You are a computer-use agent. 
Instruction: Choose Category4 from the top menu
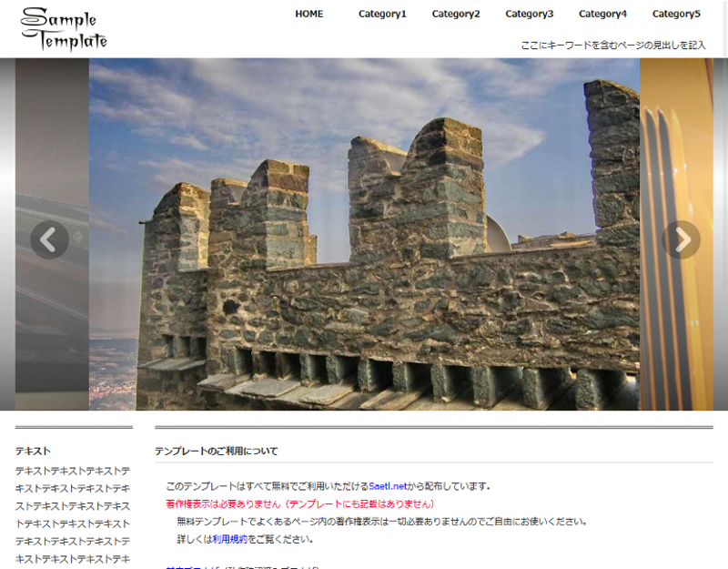[x=602, y=14]
